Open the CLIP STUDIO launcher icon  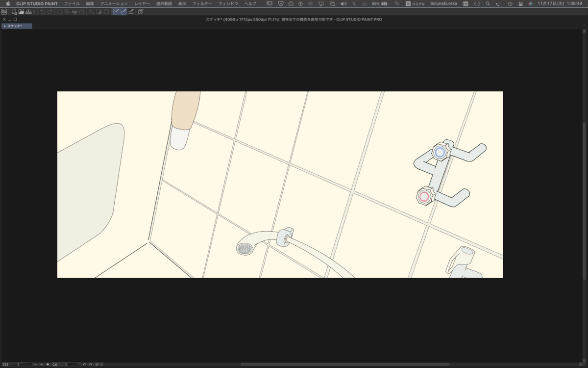point(4,12)
